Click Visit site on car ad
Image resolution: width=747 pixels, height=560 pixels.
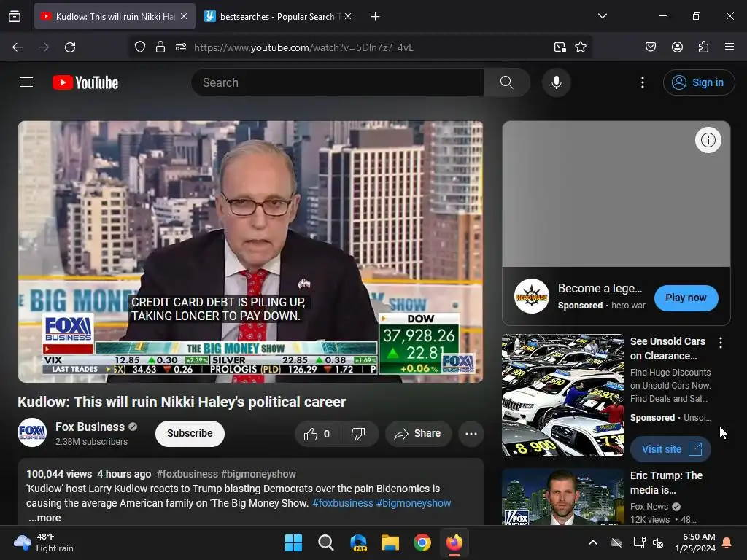(671, 449)
